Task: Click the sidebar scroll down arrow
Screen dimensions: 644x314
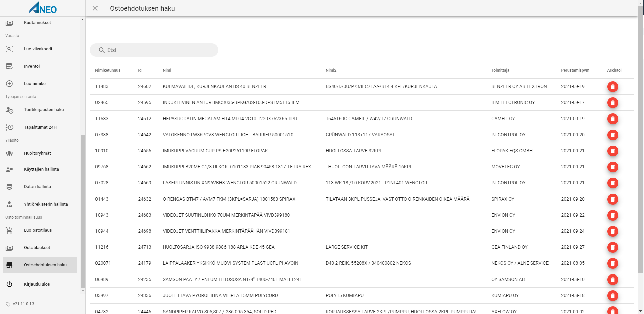Action: (83, 291)
